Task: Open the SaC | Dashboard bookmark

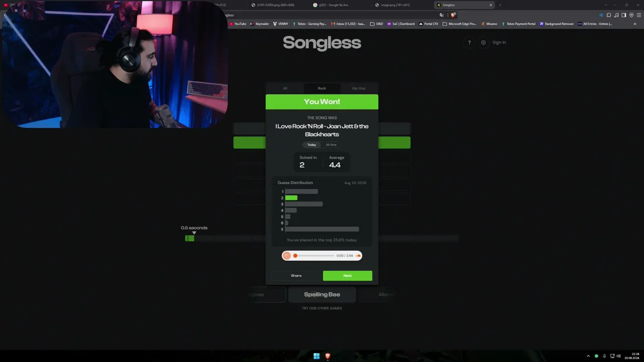Action: [x=401, y=24]
